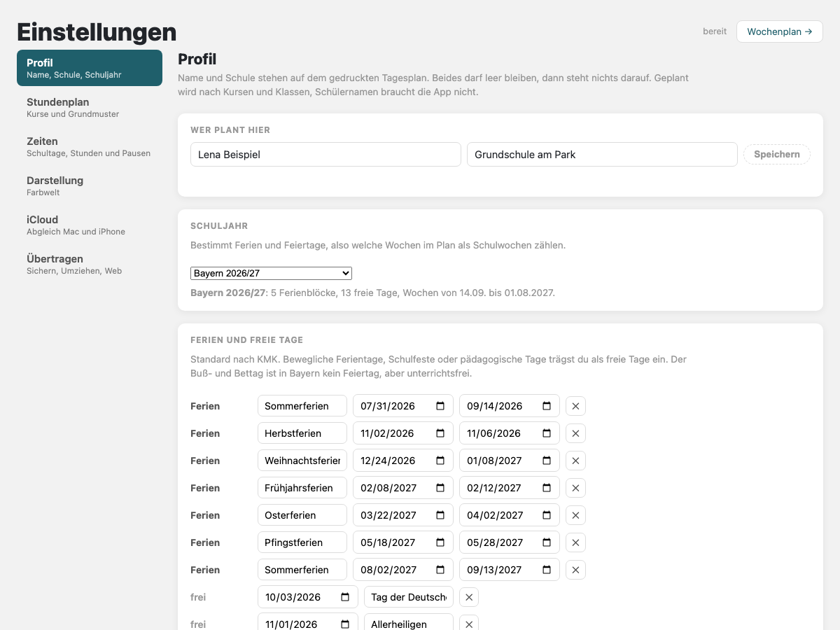Open calendar picker for end date 11/06/2026

click(x=547, y=433)
